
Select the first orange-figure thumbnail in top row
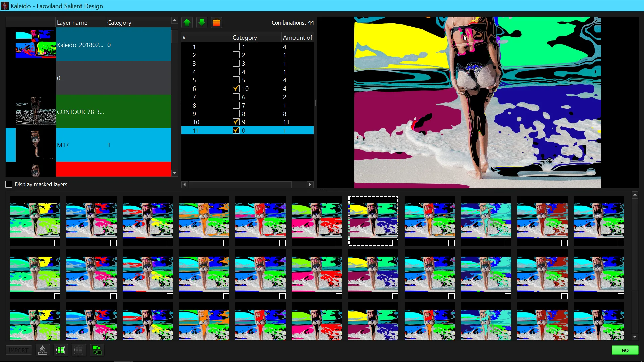pyautogui.click(x=204, y=221)
